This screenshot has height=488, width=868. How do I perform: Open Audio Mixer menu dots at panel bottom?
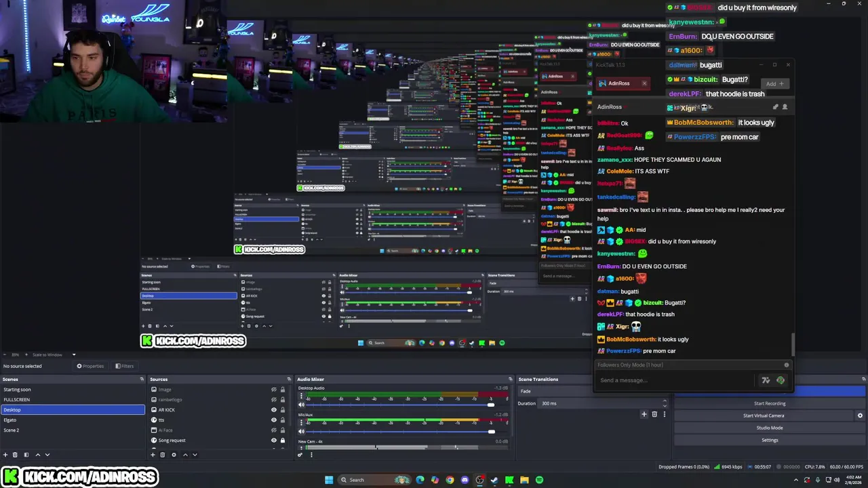point(311,455)
